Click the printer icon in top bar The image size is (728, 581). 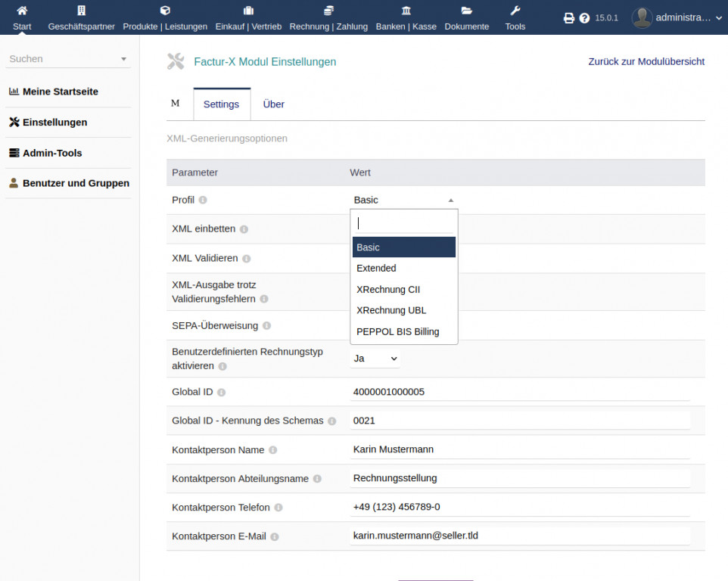click(569, 17)
